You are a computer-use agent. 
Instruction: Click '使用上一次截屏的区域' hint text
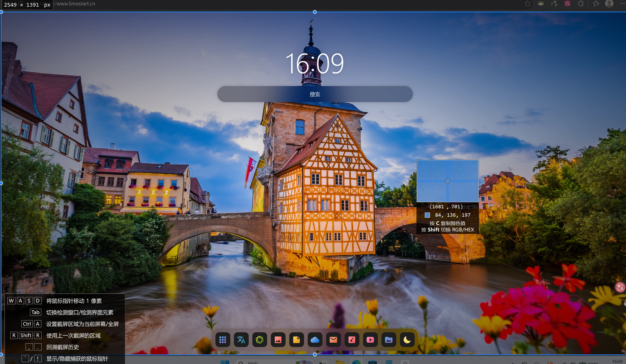point(74,335)
